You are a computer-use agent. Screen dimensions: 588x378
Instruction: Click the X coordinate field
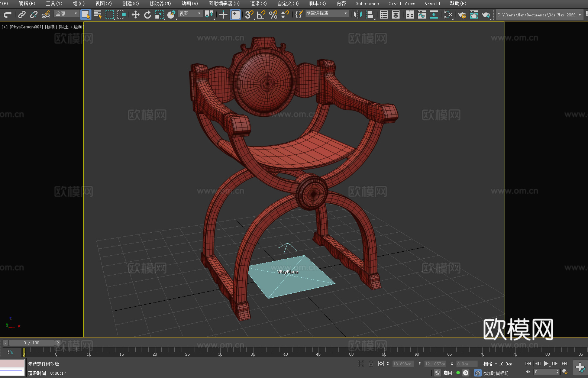403,364
